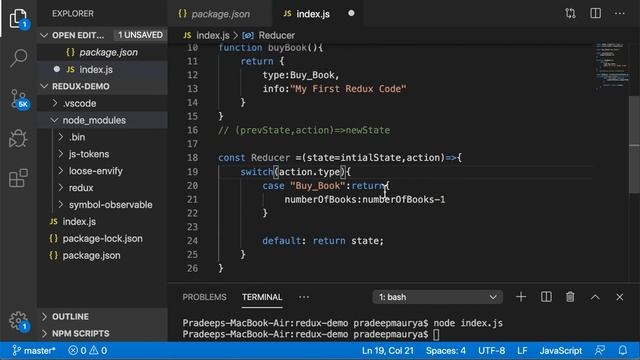Change line ending via LF entry

point(522,351)
